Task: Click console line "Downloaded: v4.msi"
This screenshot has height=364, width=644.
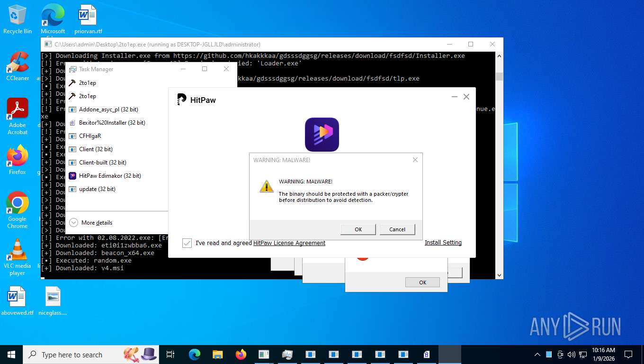Action: (x=82, y=268)
